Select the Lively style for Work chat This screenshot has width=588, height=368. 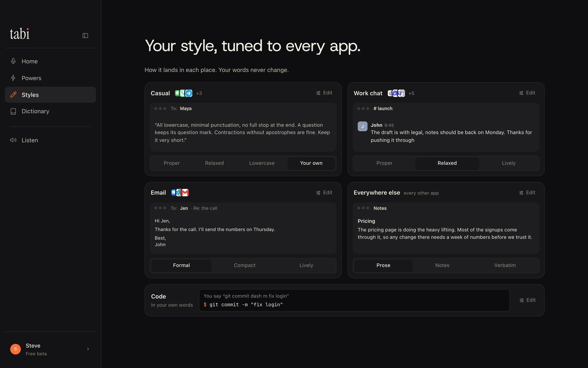click(x=509, y=163)
